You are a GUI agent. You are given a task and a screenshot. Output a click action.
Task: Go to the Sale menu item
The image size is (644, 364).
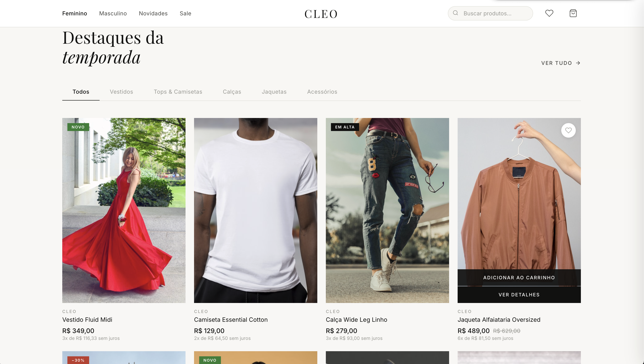[186, 13]
